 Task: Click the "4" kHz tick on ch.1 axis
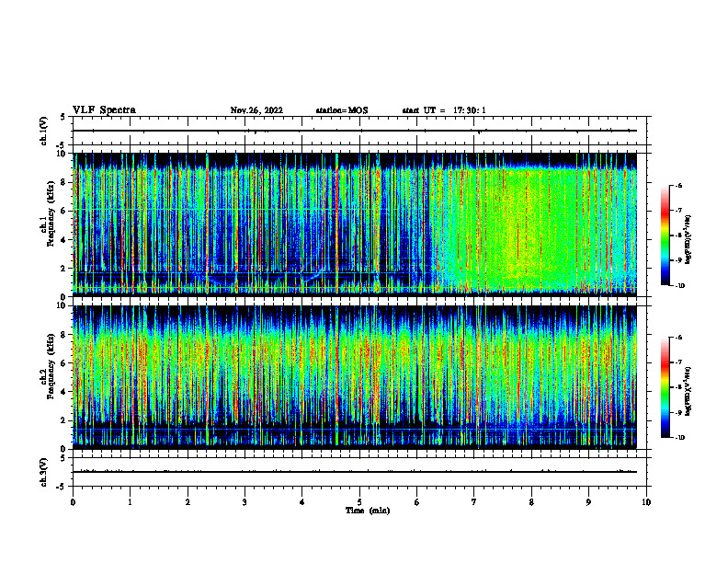pos(64,240)
